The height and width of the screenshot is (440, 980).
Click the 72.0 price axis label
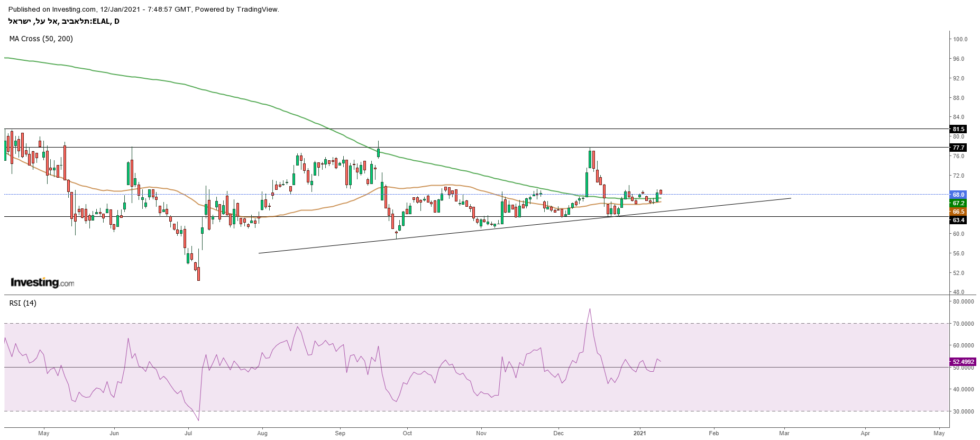click(x=958, y=176)
